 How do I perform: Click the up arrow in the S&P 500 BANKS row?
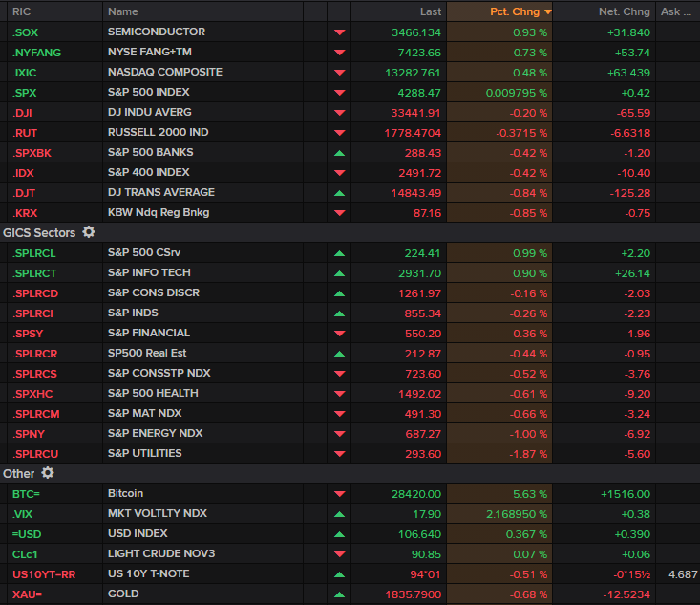pyautogui.click(x=340, y=153)
